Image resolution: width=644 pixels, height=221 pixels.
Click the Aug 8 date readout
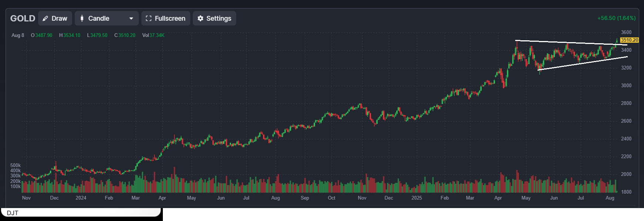coord(18,35)
